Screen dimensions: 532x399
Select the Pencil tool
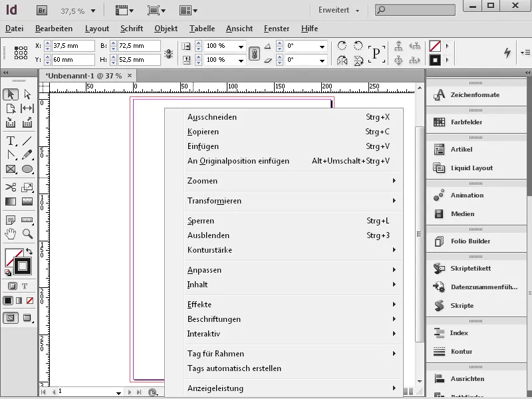pos(27,155)
